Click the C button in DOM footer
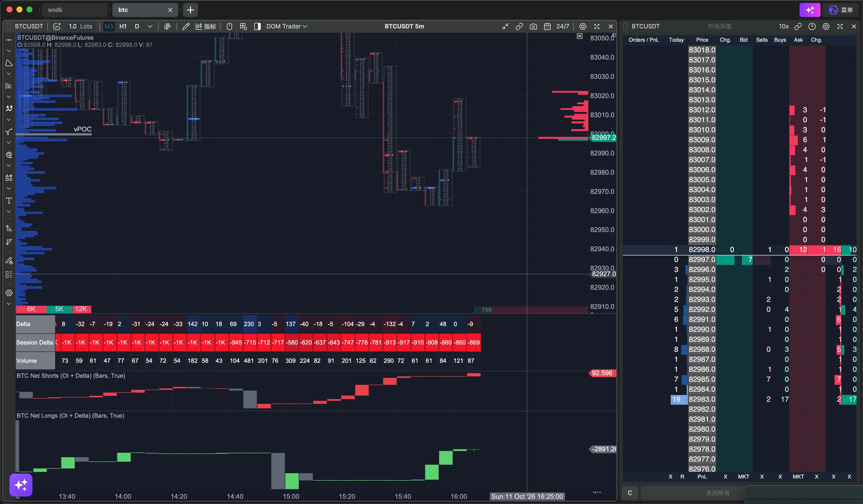This screenshot has height=504, width=863. tap(630, 493)
